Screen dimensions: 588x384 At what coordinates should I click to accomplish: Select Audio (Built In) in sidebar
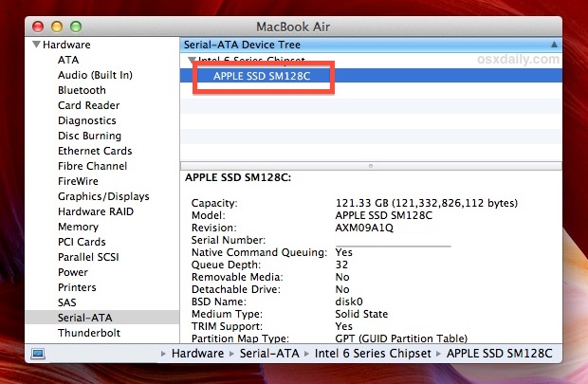(x=95, y=75)
